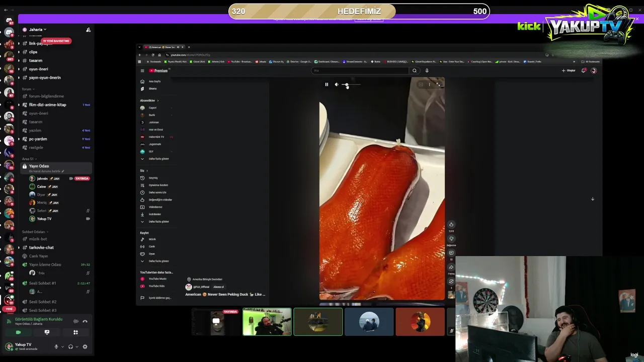Go to next Short with down arrow
This screenshot has height=362, width=644.
[x=592, y=199]
